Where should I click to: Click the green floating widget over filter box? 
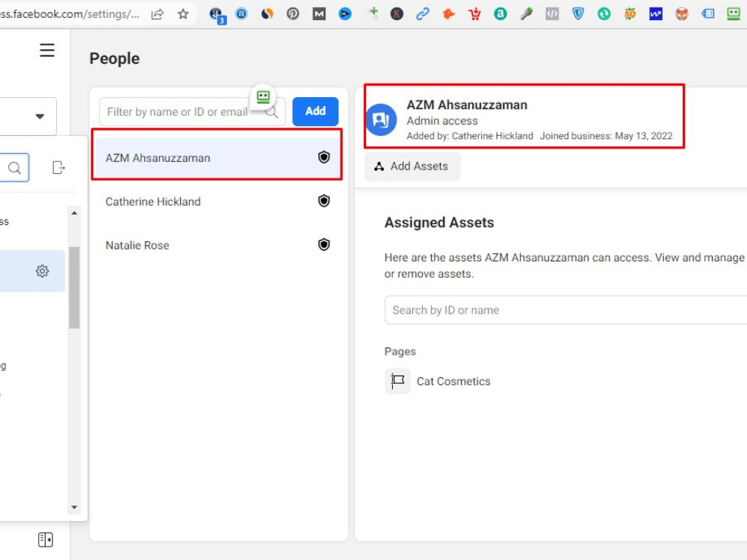click(x=263, y=97)
